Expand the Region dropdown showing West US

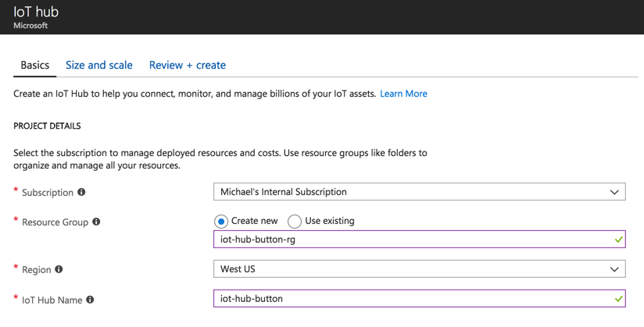pos(419,269)
